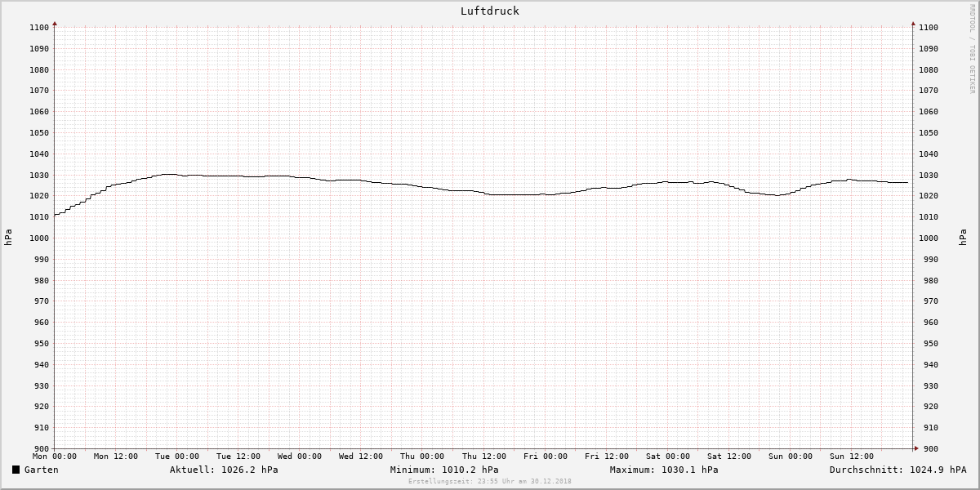Click the 1010 label on left axis
The image size is (980, 490).
tap(40, 217)
